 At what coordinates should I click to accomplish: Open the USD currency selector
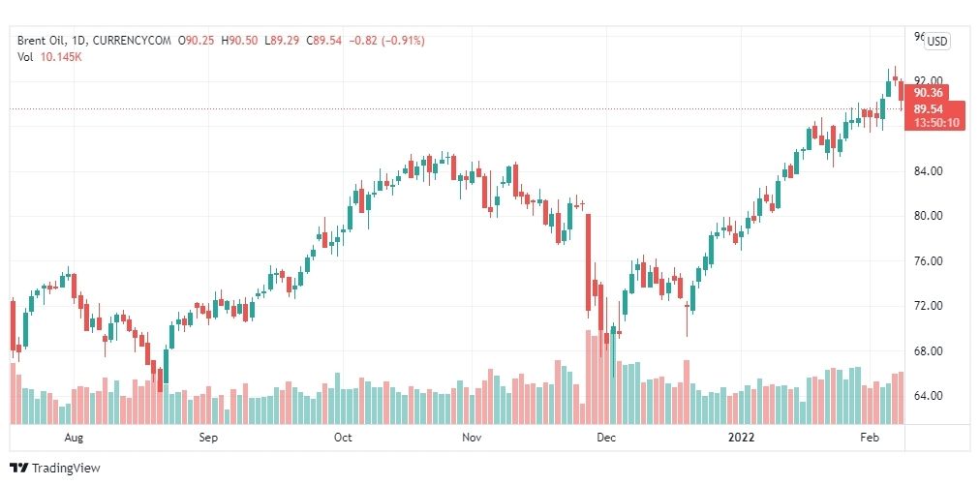coord(936,42)
